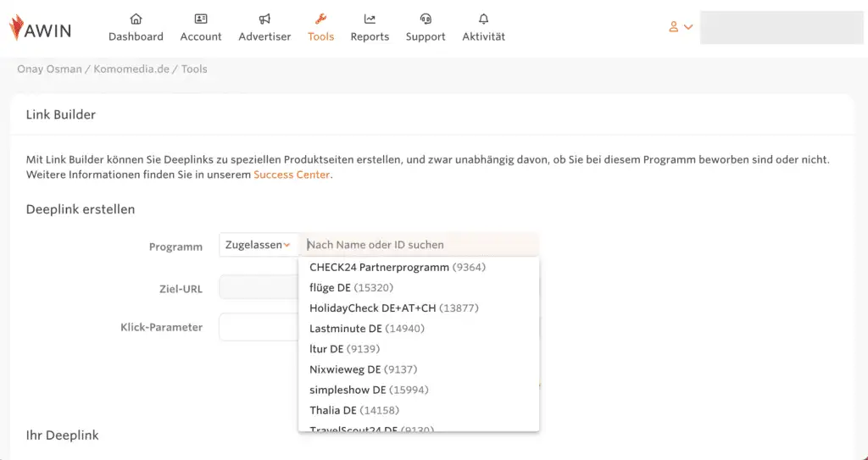Click the Programm field label
Screen dimensions: 868x460
coord(175,247)
